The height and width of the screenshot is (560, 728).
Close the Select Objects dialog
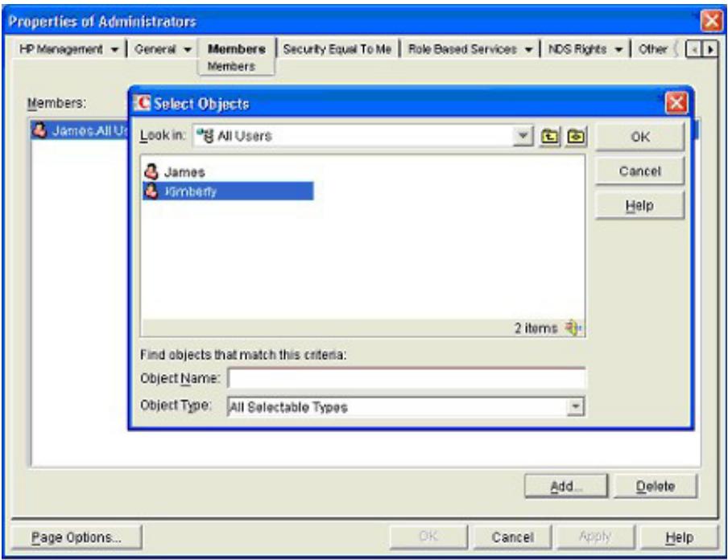(676, 103)
